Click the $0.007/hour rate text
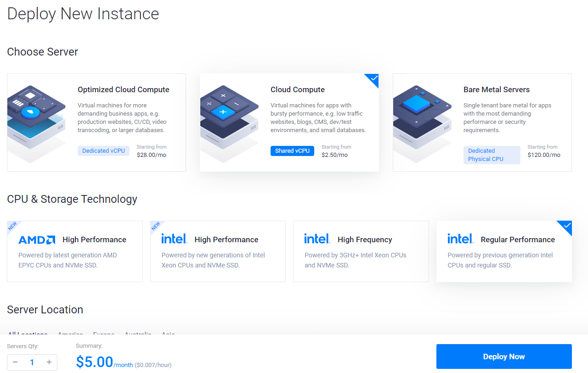 [x=153, y=365]
